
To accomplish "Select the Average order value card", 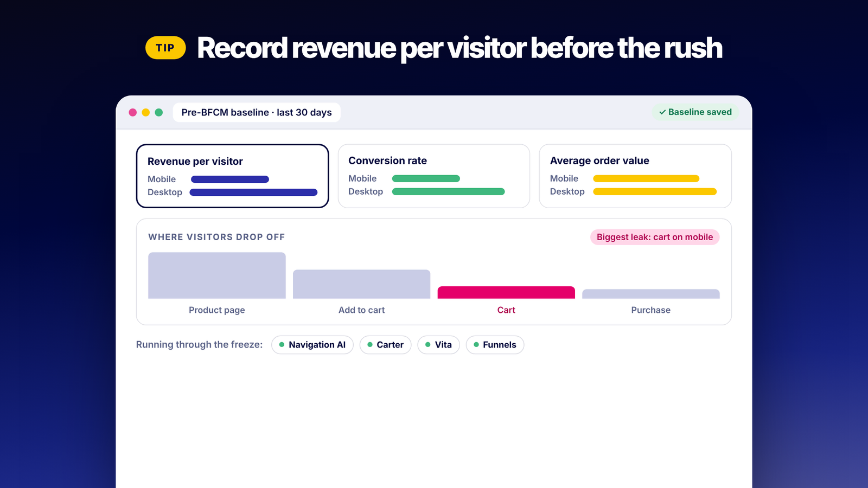I will point(635,176).
